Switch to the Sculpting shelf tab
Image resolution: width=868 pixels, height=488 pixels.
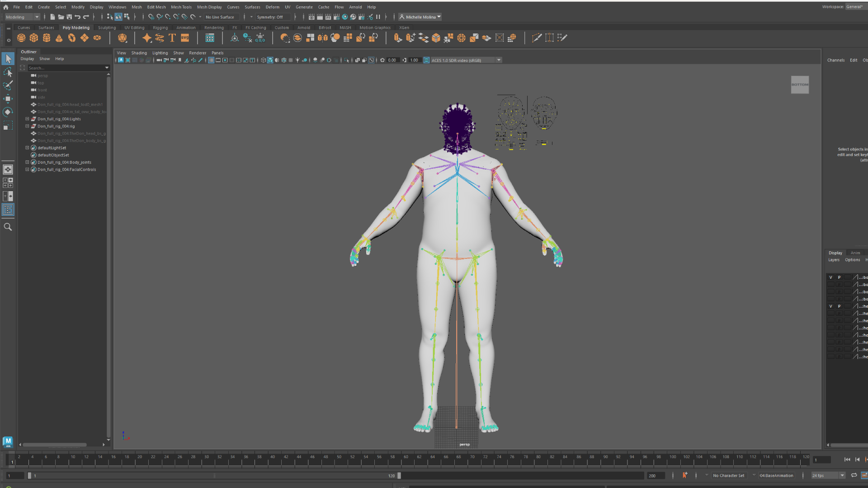(x=107, y=28)
